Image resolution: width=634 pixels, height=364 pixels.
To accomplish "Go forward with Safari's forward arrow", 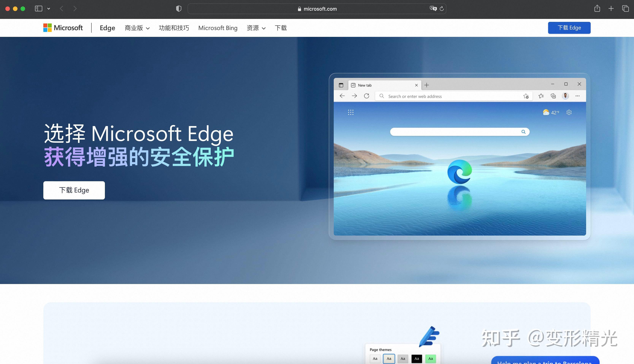I will point(75,9).
